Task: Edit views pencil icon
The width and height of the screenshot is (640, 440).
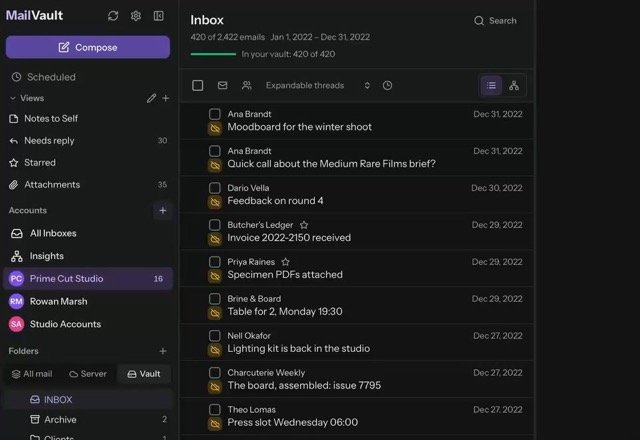Action: point(151,98)
